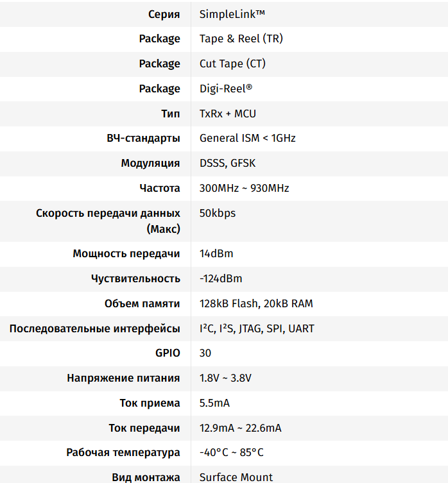Click the Surface Mount value
Image resolution: width=448 pixels, height=483 pixels.
pos(236,477)
